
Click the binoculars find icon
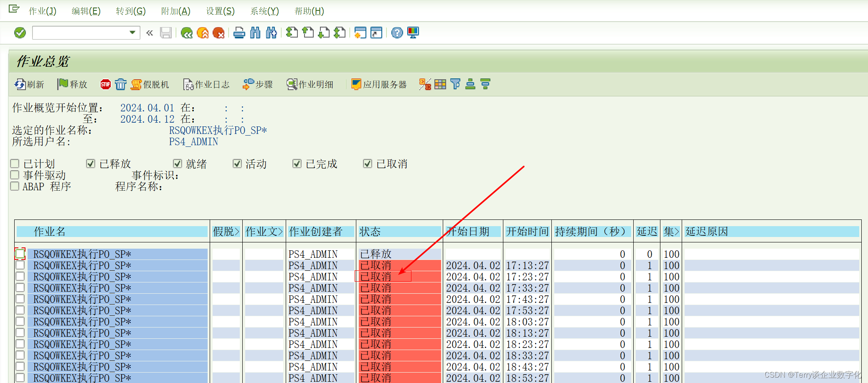(255, 33)
